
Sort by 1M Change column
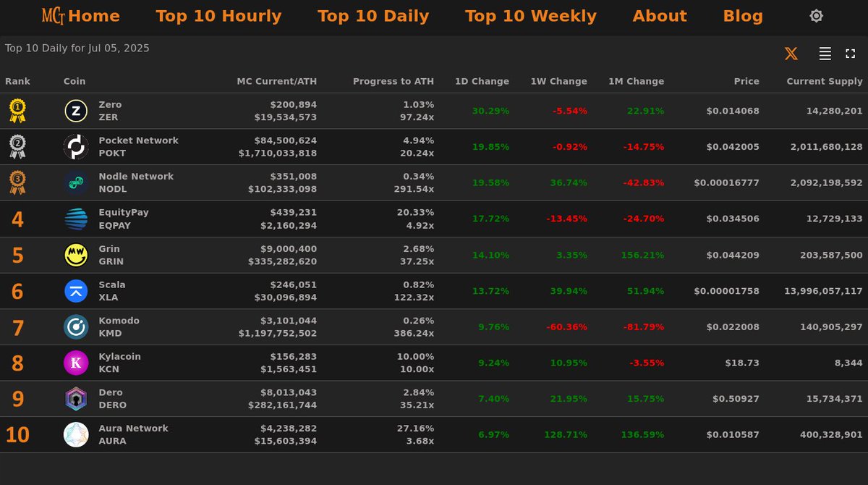[636, 81]
